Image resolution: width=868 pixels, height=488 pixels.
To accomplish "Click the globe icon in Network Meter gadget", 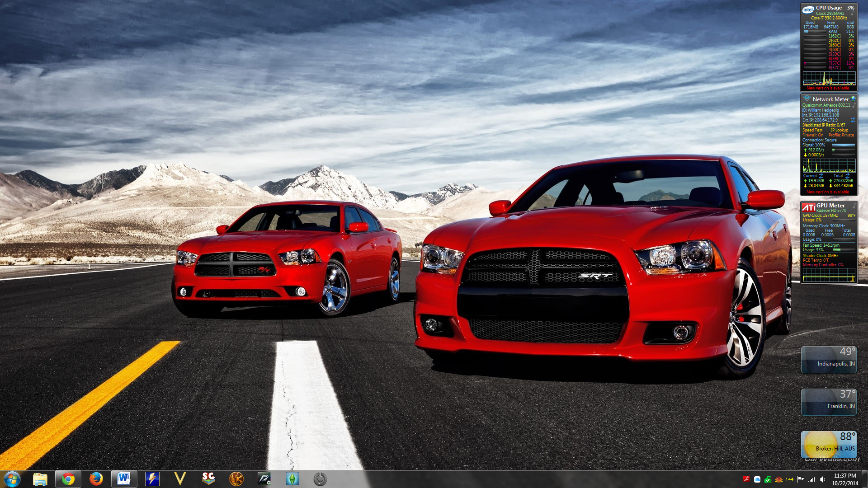I will tap(853, 99).
